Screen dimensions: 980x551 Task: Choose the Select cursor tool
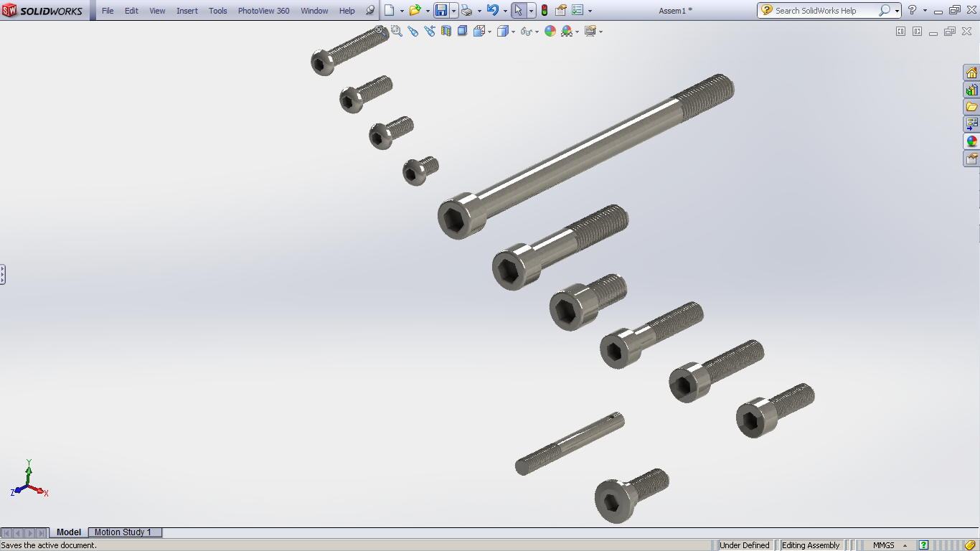pos(519,10)
